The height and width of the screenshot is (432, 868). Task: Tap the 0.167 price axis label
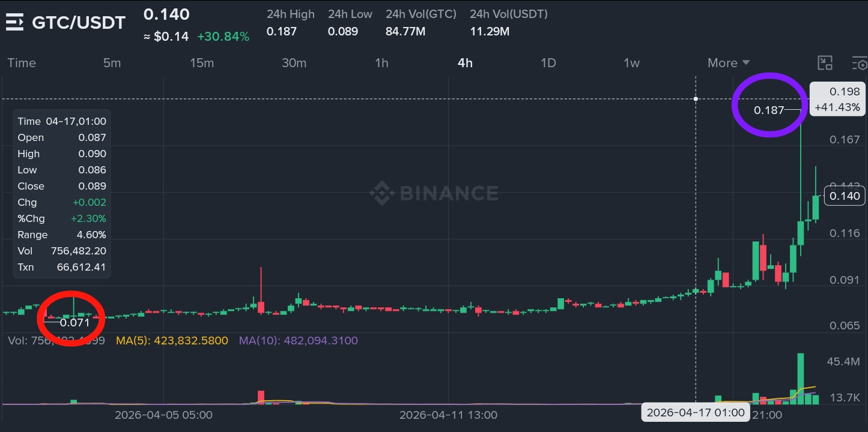[845, 140]
